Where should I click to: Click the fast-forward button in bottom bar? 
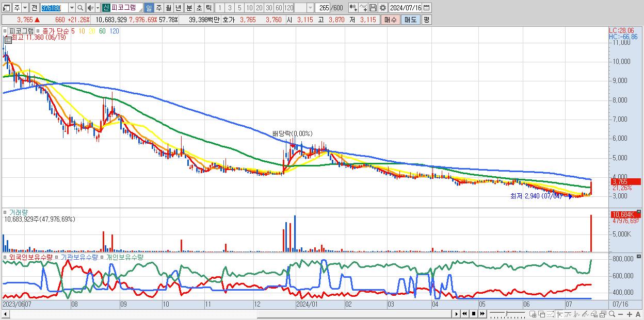pos(482,314)
